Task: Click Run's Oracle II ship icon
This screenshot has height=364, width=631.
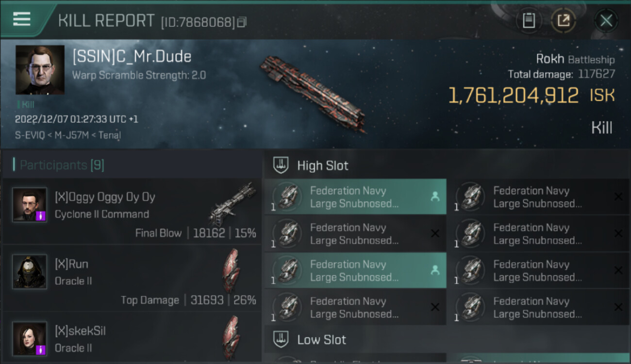Action: [231, 270]
